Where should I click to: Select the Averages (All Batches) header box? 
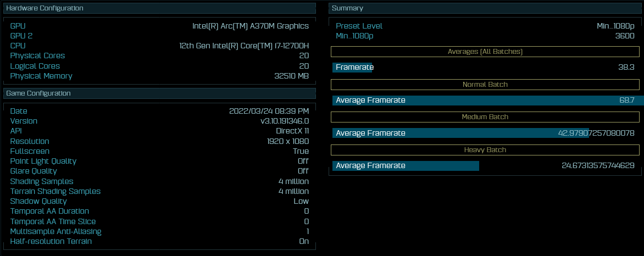click(485, 52)
